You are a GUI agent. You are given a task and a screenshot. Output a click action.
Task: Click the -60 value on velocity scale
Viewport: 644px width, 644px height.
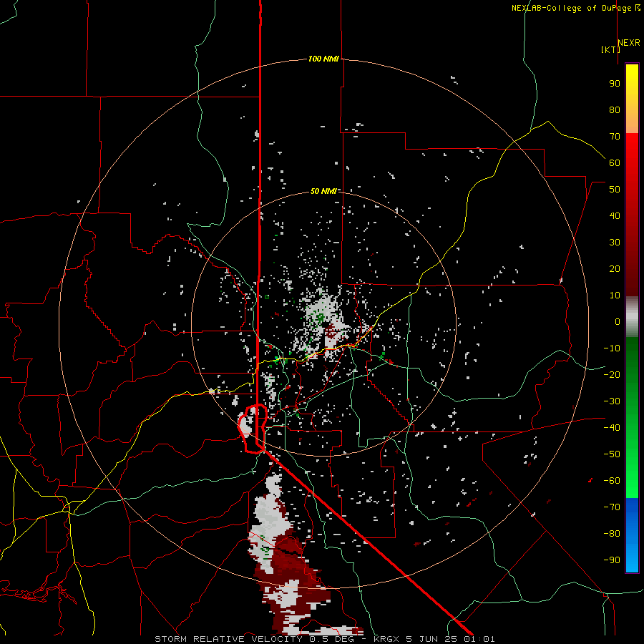(612, 481)
